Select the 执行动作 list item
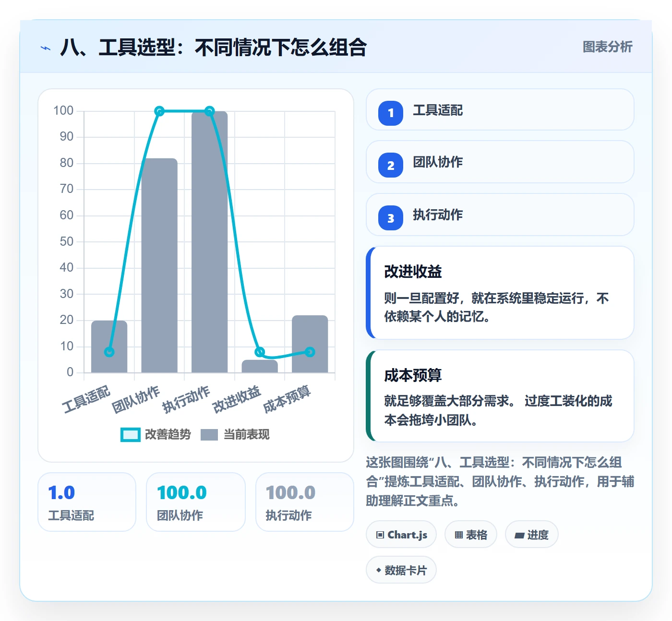 point(500,215)
